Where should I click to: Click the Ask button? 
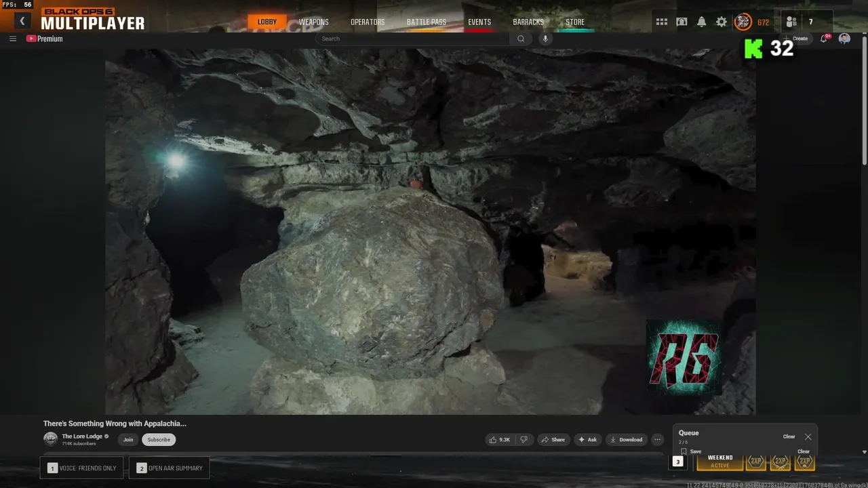coord(587,440)
